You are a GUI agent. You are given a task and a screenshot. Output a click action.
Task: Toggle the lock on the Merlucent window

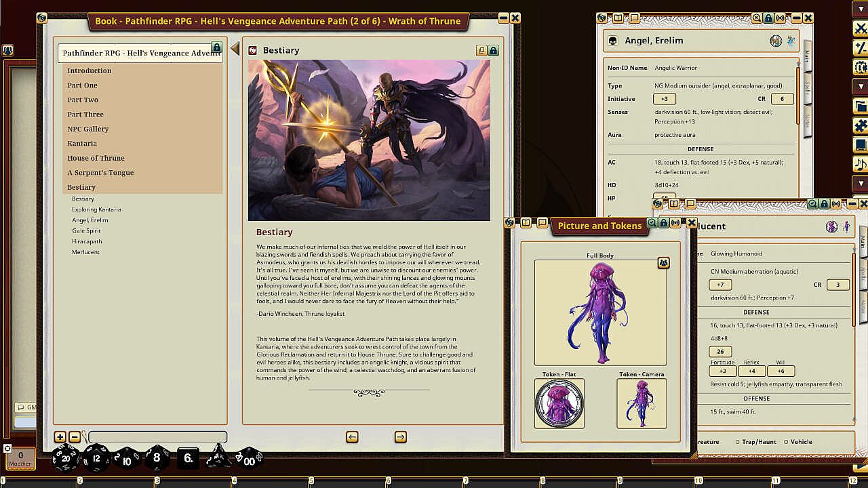point(824,203)
